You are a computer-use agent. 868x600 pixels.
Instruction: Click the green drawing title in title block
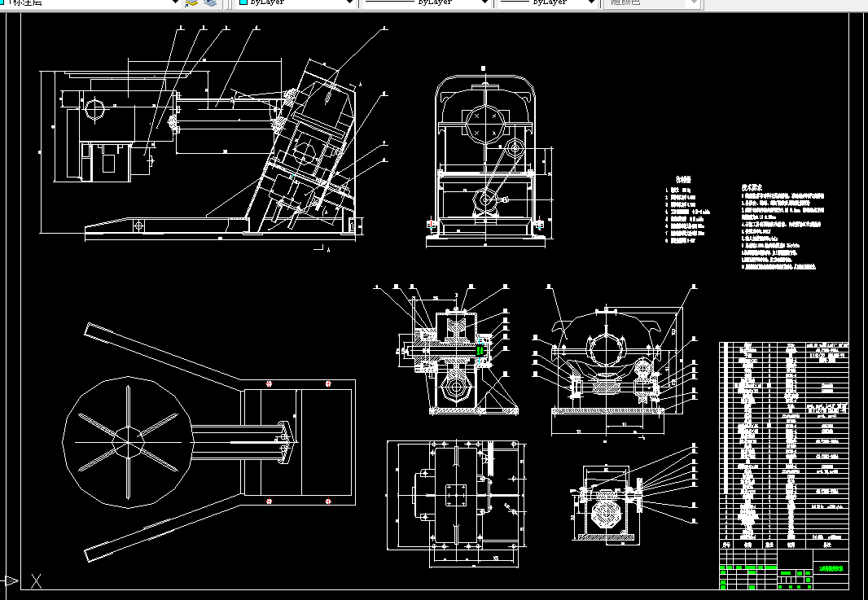[831, 568]
